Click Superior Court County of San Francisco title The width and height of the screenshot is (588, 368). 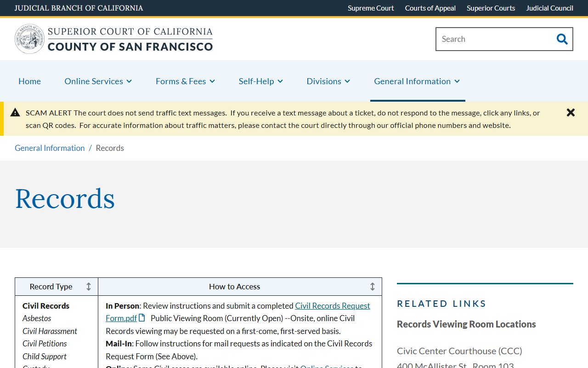point(130,39)
